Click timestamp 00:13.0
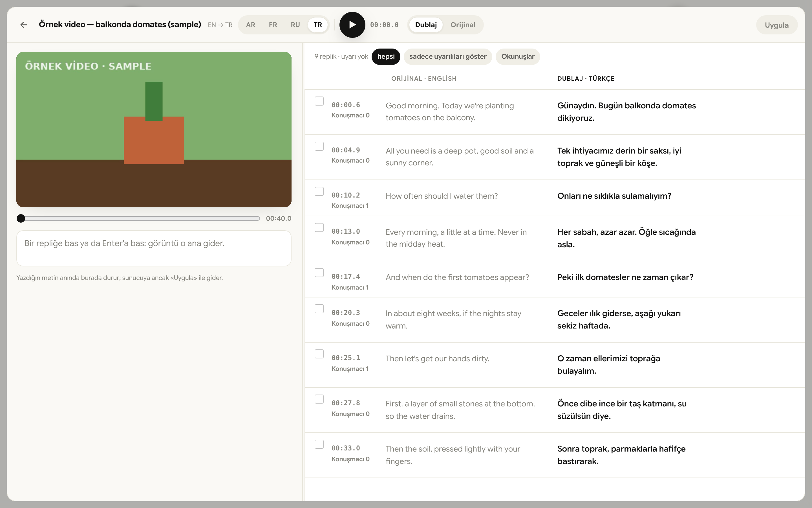The width and height of the screenshot is (812, 508). (x=346, y=231)
